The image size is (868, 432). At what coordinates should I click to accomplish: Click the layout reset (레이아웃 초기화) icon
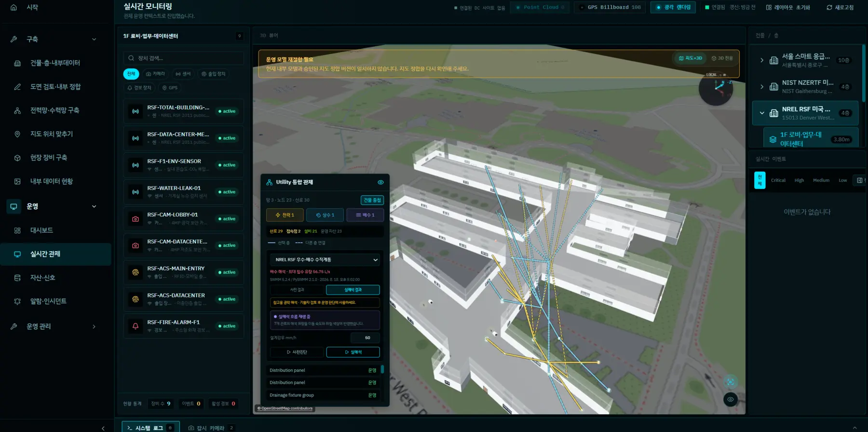pyautogui.click(x=769, y=8)
